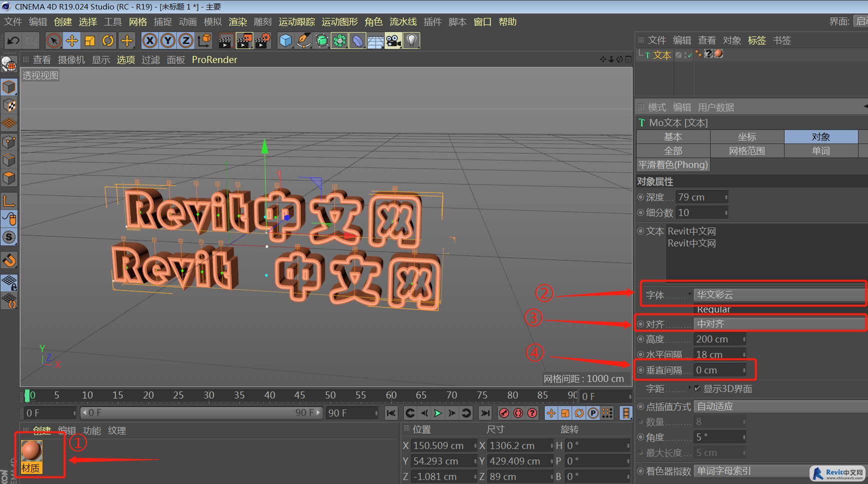This screenshot has width=868, height=484.
Task: Go to end of timeline
Action: [x=485, y=413]
